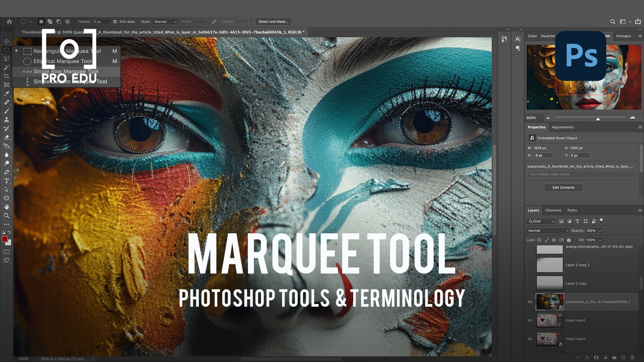Image resolution: width=644 pixels, height=362 pixels.
Task: Select the Move tool
Action: [x=7, y=41]
